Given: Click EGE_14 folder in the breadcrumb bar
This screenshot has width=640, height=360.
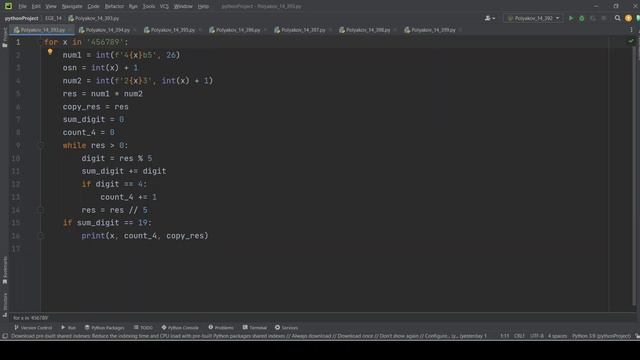Looking at the screenshot, I should 53,18.
